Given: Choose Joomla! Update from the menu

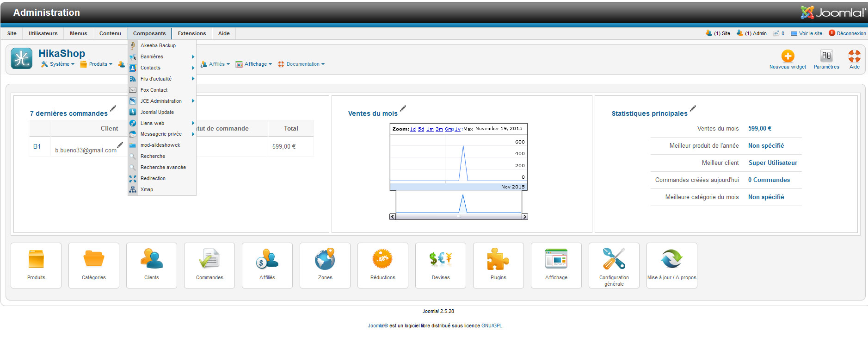Looking at the screenshot, I should (x=162, y=112).
